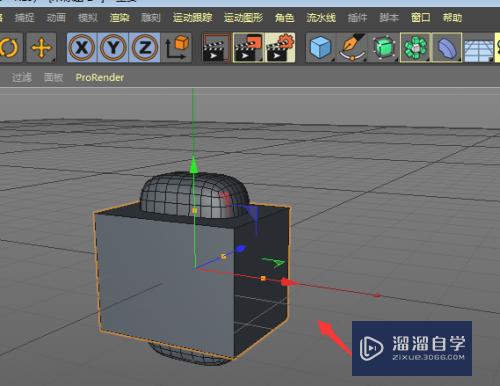This screenshot has height=386, width=500.
Task: Click Render to Picture Viewer icon
Action: click(248, 48)
